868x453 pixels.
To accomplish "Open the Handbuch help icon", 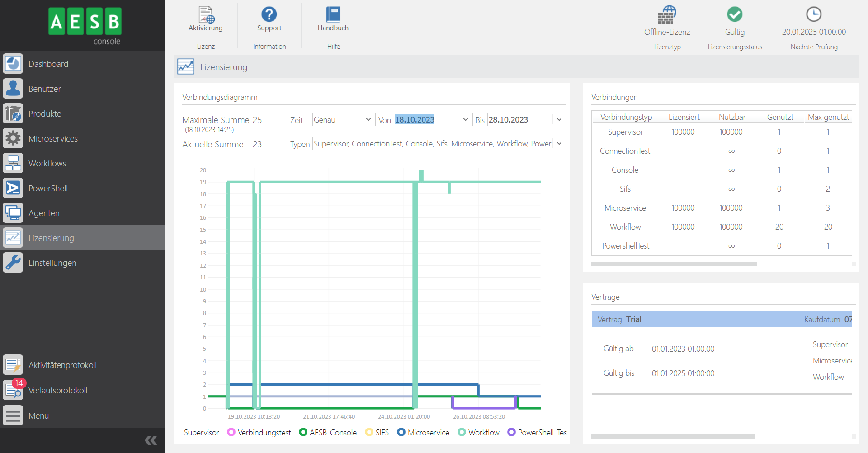I will [x=333, y=15].
